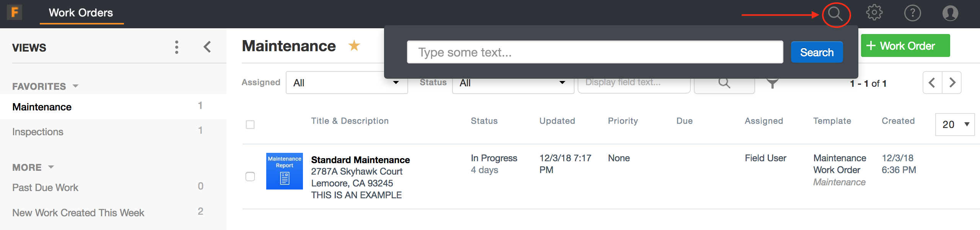Click the help question mark icon
The height and width of the screenshot is (230, 980).
click(x=913, y=13)
